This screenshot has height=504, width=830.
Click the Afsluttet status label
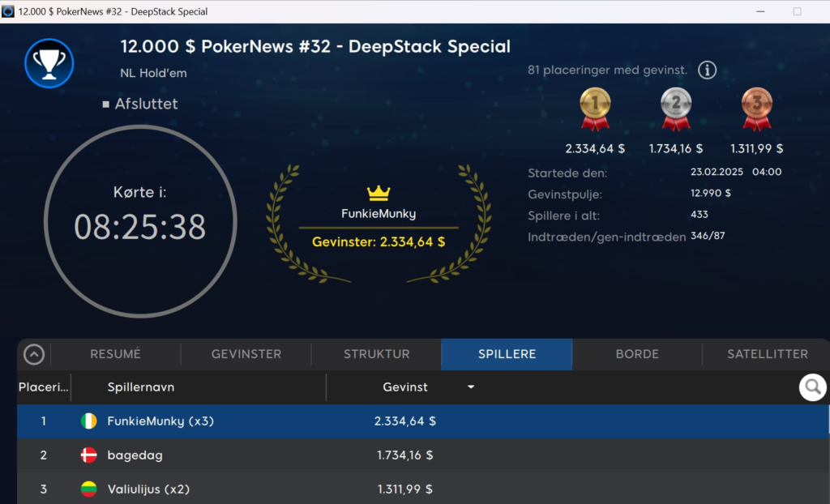(146, 104)
